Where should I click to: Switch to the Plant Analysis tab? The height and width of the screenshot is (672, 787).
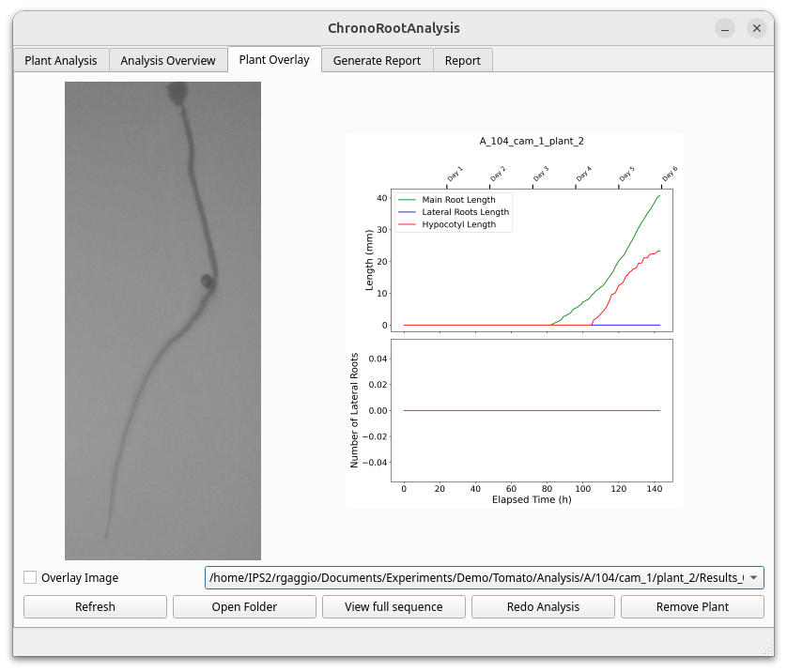(61, 60)
